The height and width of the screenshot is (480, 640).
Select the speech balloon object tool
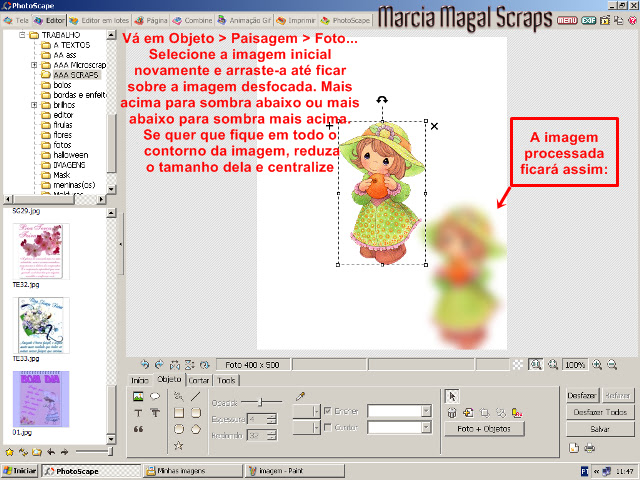(155, 396)
